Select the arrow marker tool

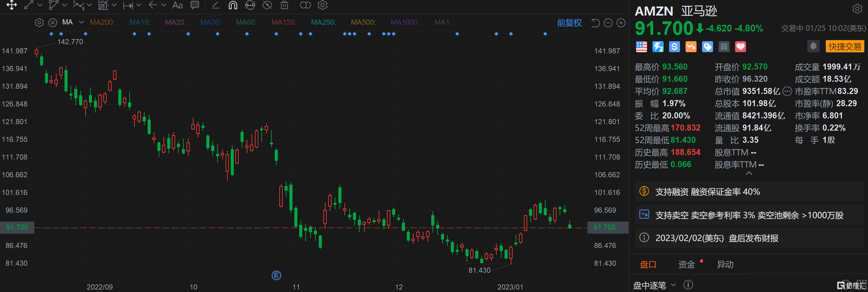[153, 5]
